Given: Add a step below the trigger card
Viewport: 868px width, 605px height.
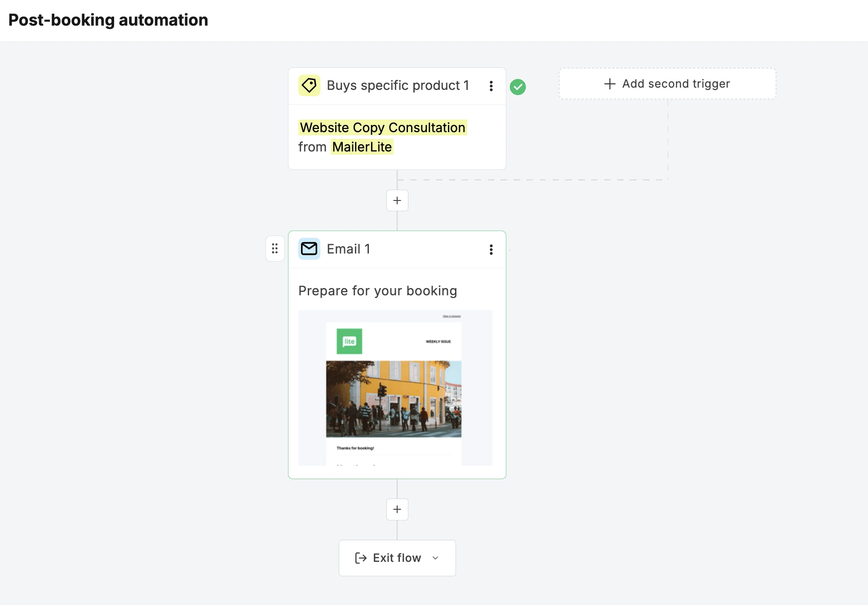Looking at the screenshot, I should (397, 200).
